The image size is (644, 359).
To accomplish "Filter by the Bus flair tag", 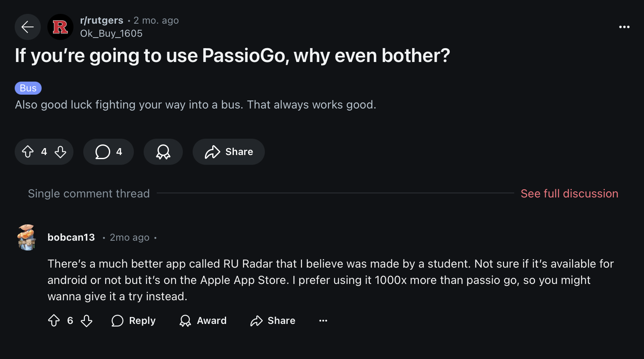I will tap(28, 88).
